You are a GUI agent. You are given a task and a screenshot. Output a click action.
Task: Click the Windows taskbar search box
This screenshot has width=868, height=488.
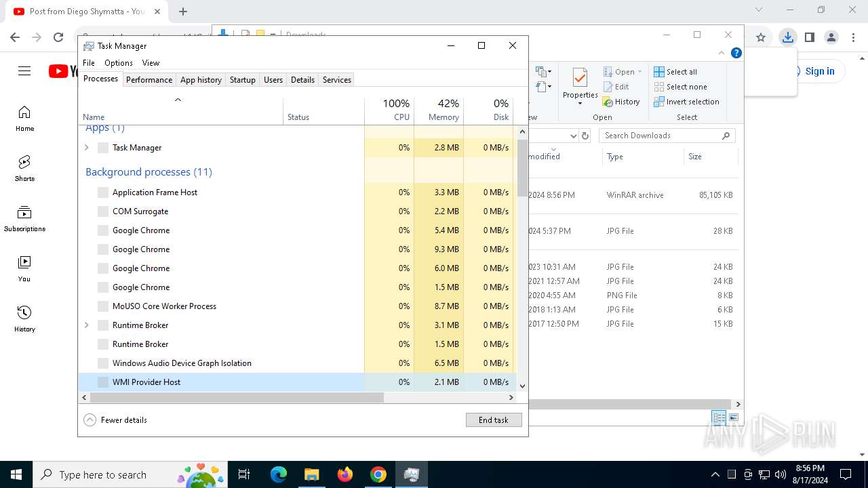tap(129, 474)
